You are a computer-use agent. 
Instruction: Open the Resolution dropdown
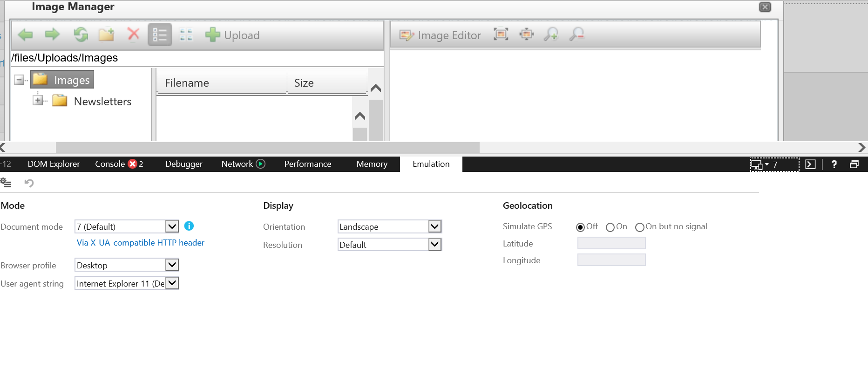(x=389, y=245)
